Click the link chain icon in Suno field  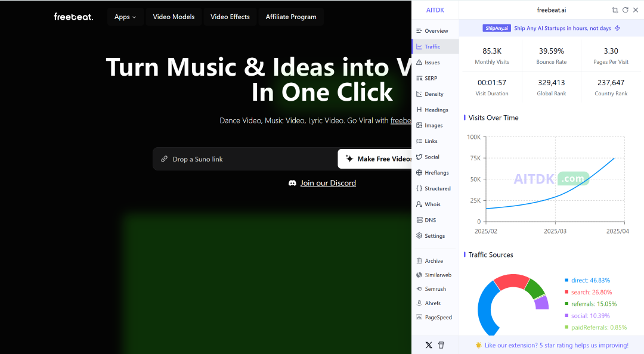click(x=165, y=159)
